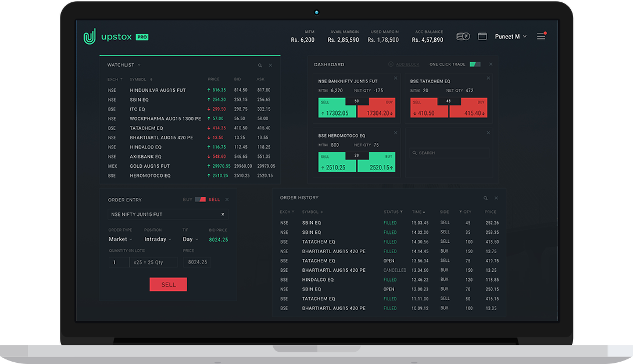Open the hamburger menu icon
Image resolution: width=633 pixels, height=364 pixels.
click(x=541, y=36)
